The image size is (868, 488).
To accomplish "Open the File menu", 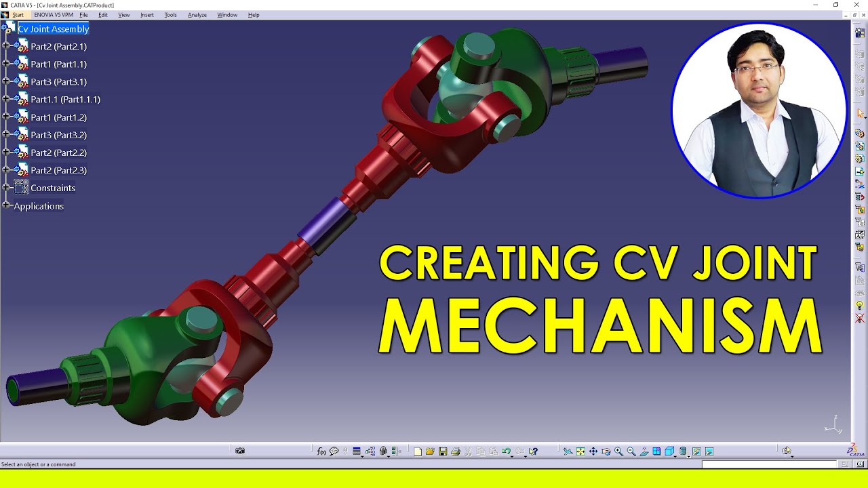I will click(x=83, y=15).
